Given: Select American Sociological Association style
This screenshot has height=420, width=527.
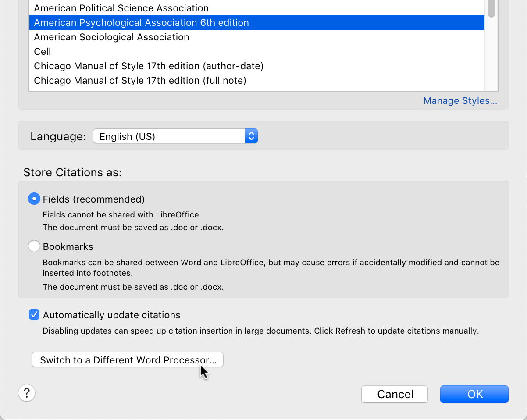Looking at the screenshot, I should 111,37.
